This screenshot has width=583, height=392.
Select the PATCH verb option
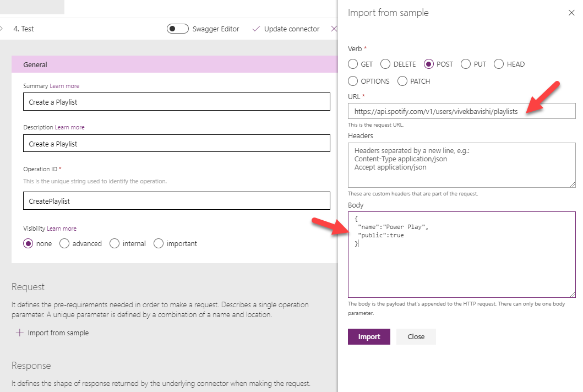coord(402,81)
